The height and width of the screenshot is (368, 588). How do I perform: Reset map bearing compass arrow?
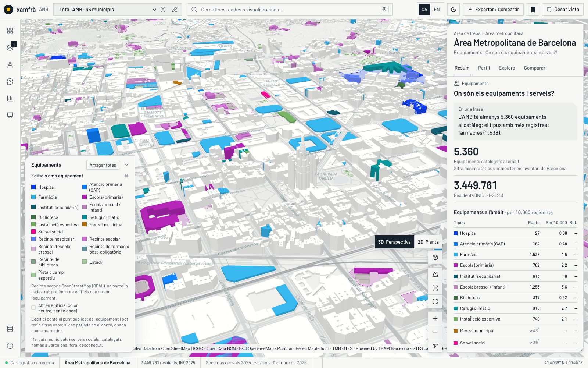tap(435, 346)
